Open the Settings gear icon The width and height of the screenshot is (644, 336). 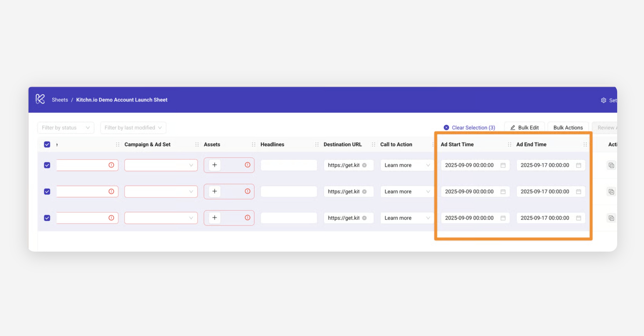(x=603, y=100)
